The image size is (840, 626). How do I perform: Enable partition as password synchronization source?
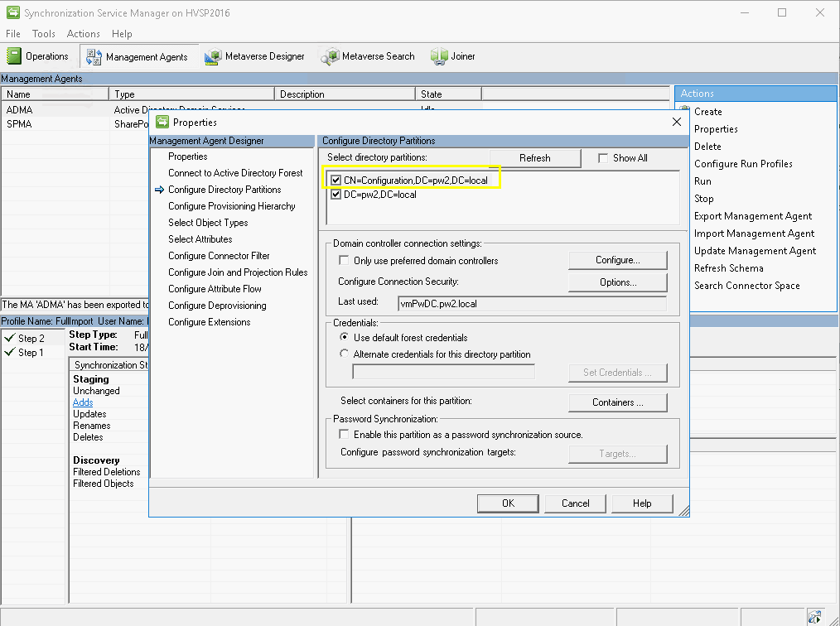point(344,434)
